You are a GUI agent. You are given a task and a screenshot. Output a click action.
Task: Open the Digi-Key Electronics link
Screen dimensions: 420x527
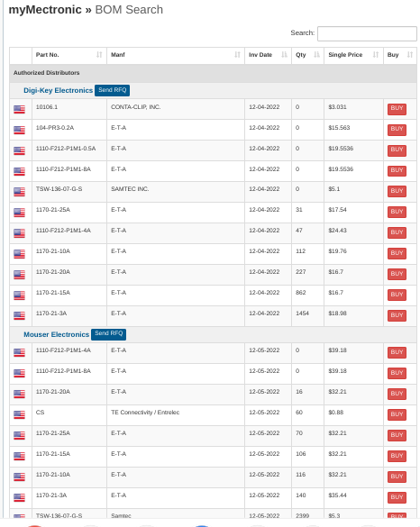[58, 90]
